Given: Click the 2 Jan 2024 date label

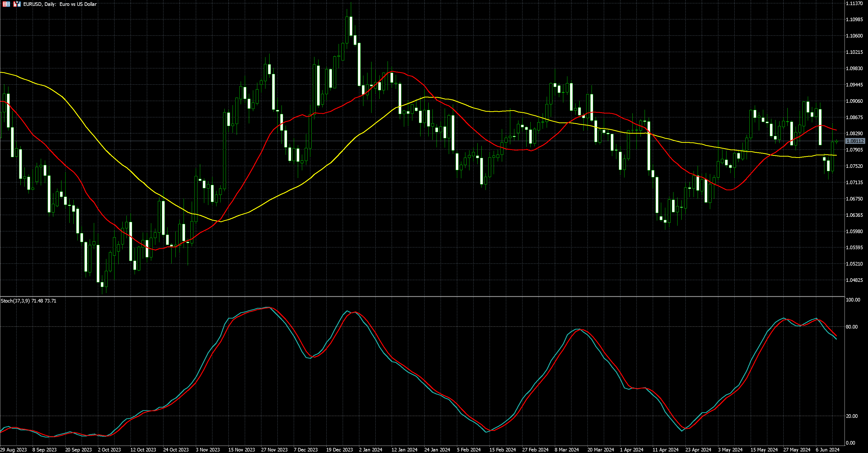Looking at the screenshot, I should (371, 450).
